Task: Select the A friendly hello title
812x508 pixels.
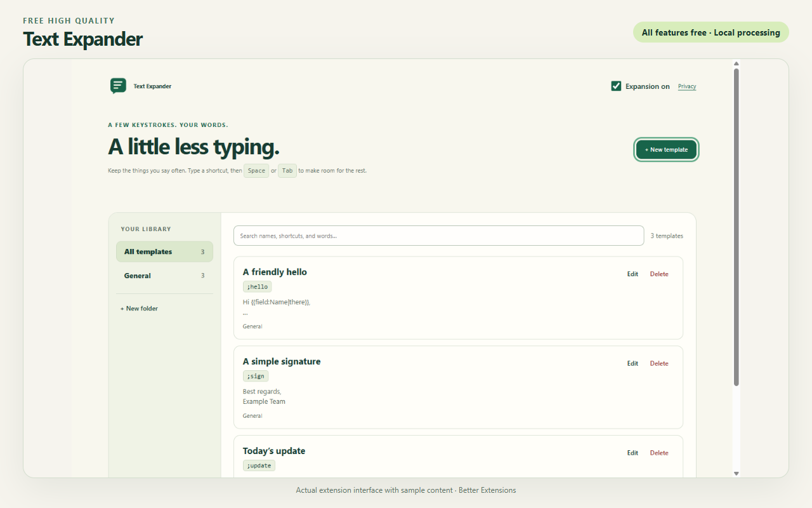Action: 275,272
